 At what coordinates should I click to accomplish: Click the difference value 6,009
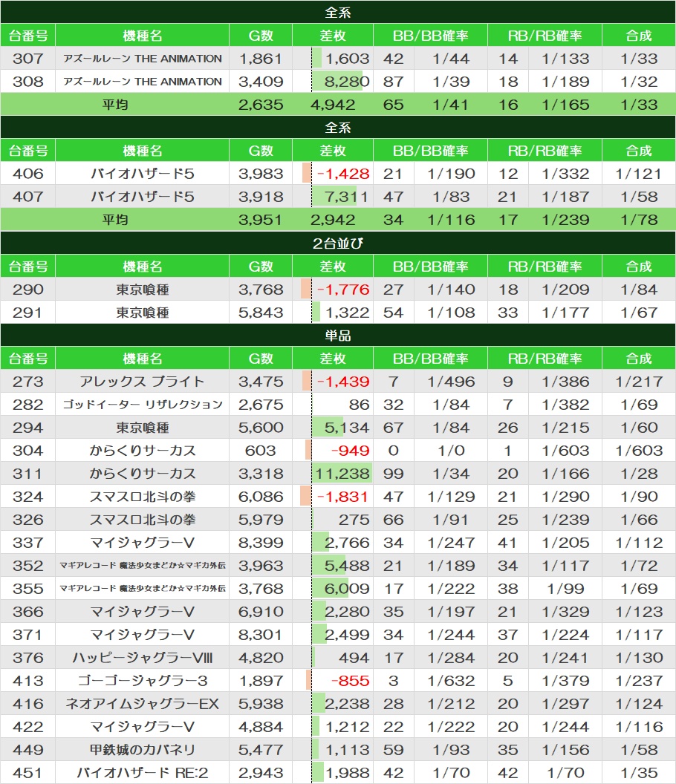tap(347, 589)
